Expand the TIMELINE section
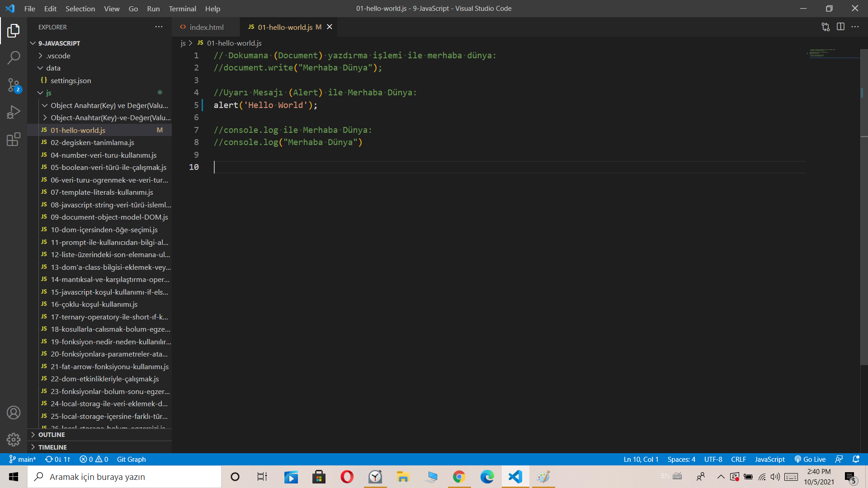This screenshot has width=868, height=488. 52,447
